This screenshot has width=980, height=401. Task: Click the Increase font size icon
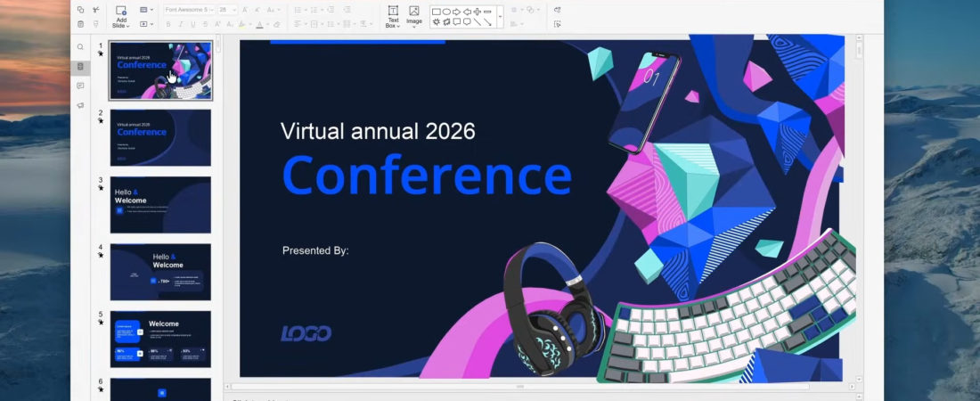coord(245,10)
